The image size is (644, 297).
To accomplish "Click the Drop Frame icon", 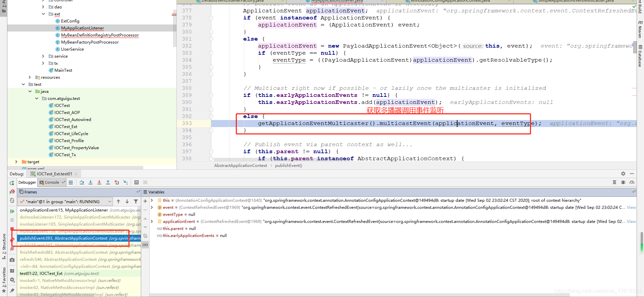I will click(117, 182).
